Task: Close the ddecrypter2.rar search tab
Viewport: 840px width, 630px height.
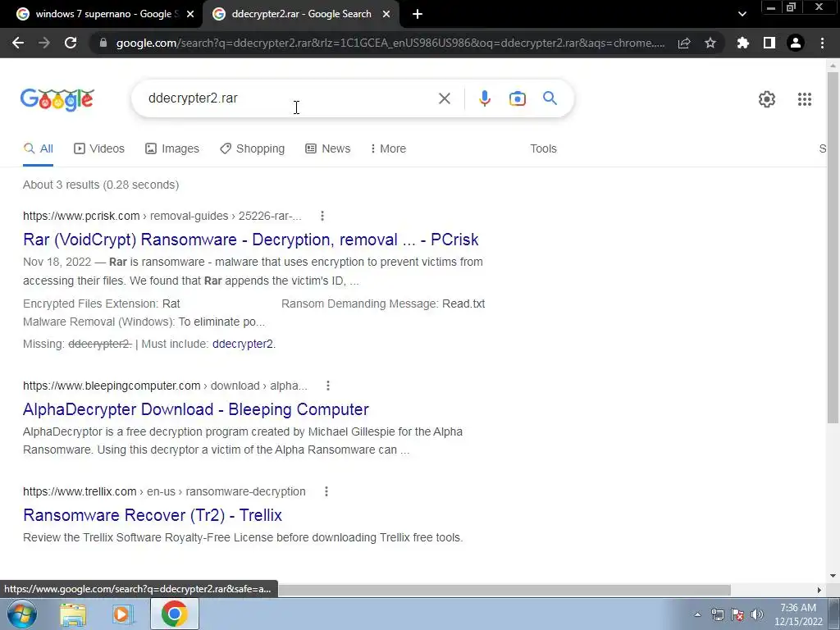Action: pyautogui.click(x=386, y=15)
